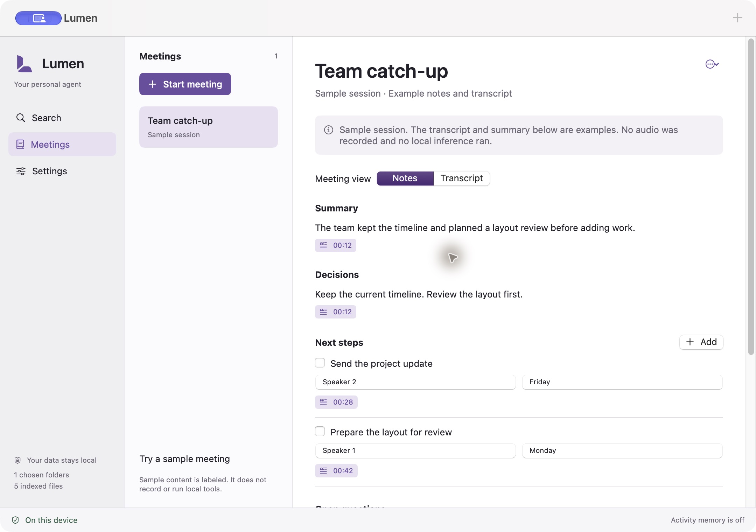This screenshot has width=756, height=532.
Task: Click the Speaker 2 assignee field
Action: click(415, 382)
